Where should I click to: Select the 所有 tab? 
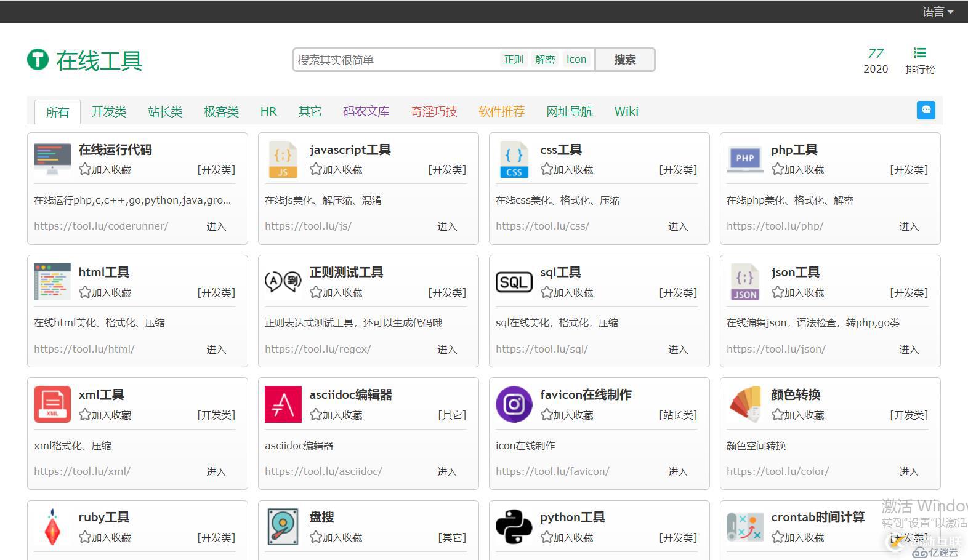[57, 112]
